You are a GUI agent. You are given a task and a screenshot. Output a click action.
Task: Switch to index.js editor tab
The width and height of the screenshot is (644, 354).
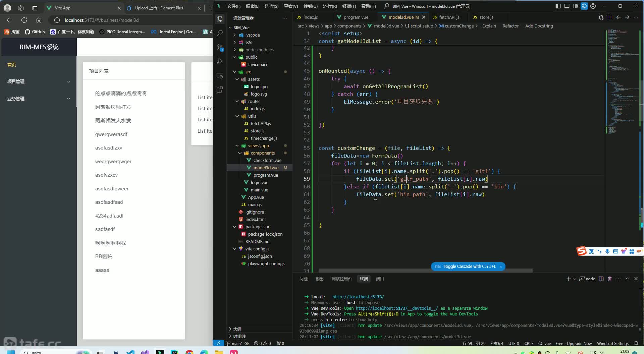click(x=311, y=17)
